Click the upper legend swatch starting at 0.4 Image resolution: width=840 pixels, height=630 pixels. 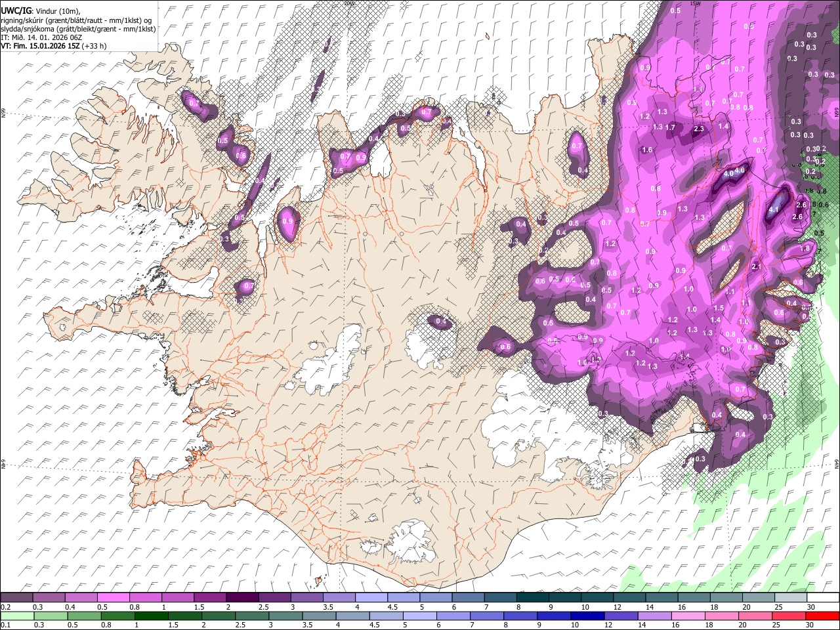click(x=81, y=598)
